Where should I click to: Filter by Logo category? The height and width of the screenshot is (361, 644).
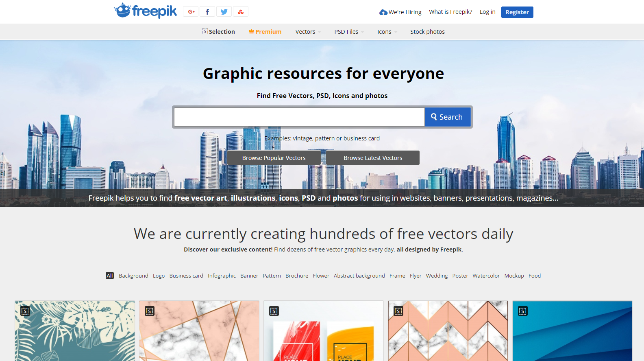pyautogui.click(x=159, y=276)
